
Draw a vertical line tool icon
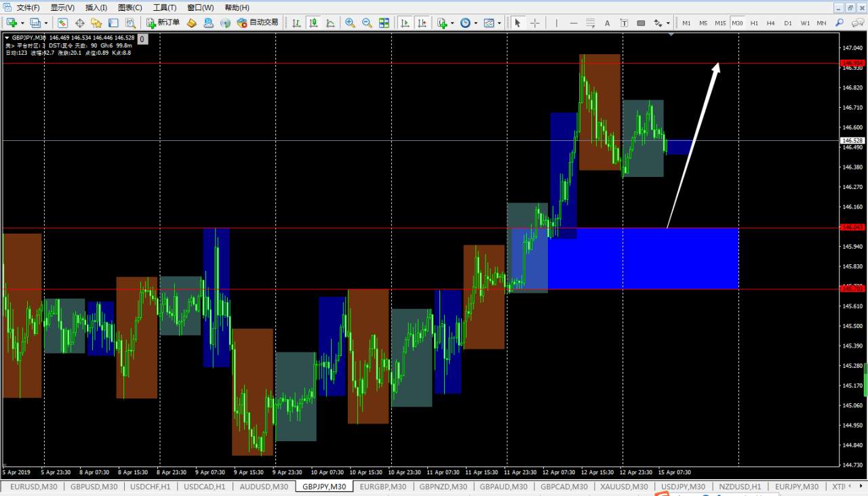pyautogui.click(x=557, y=23)
